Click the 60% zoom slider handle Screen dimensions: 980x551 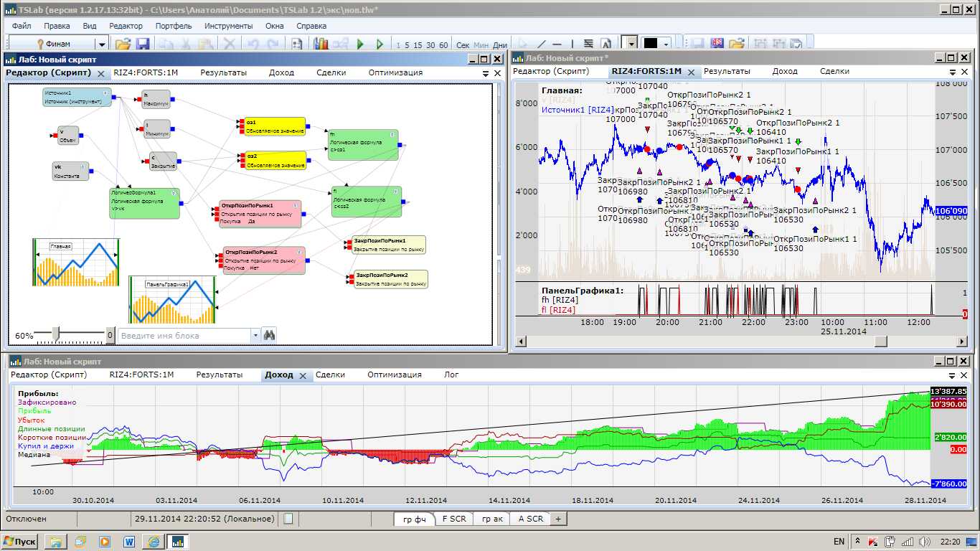pyautogui.click(x=55, y=334)
